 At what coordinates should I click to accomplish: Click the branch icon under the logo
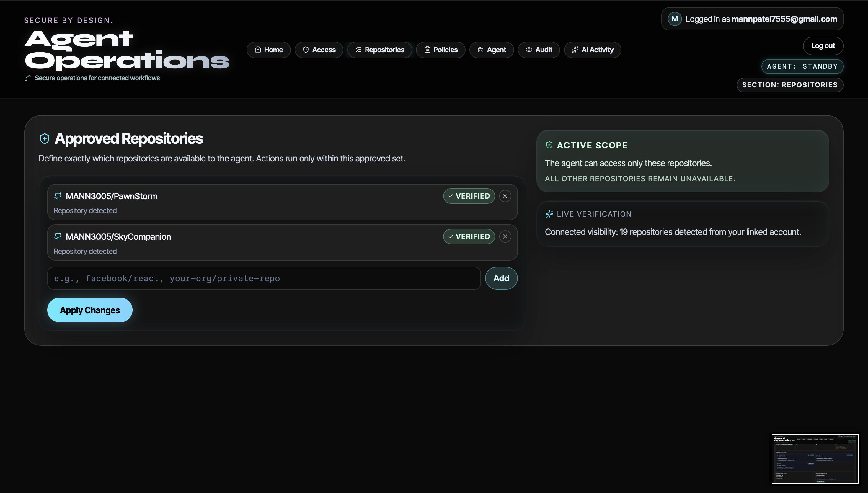(28, 78)
